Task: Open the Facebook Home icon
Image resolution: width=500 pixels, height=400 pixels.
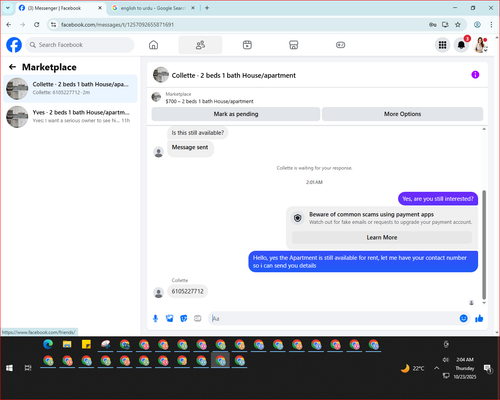Action: pyautogui.click(x=153, y=45)
